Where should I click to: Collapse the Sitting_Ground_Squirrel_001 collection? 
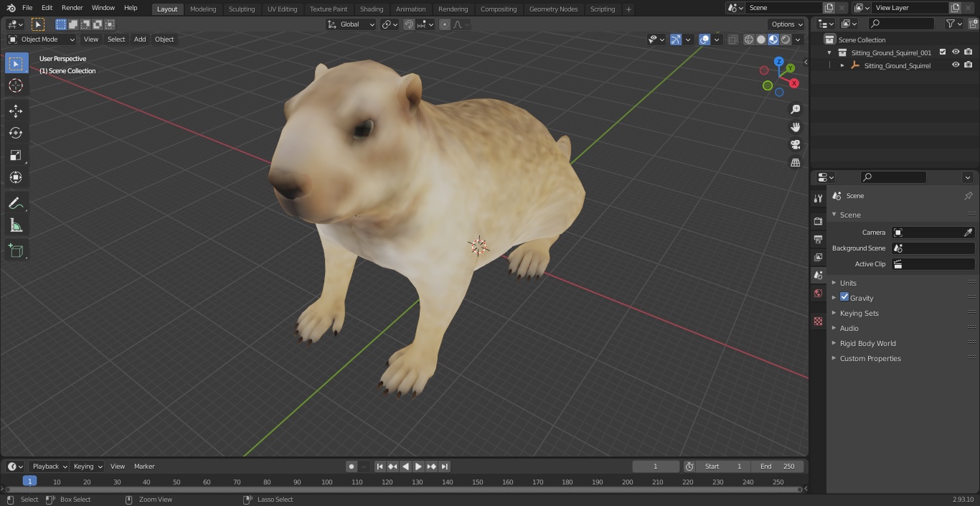pyautogui.click(x=829, y=52)
